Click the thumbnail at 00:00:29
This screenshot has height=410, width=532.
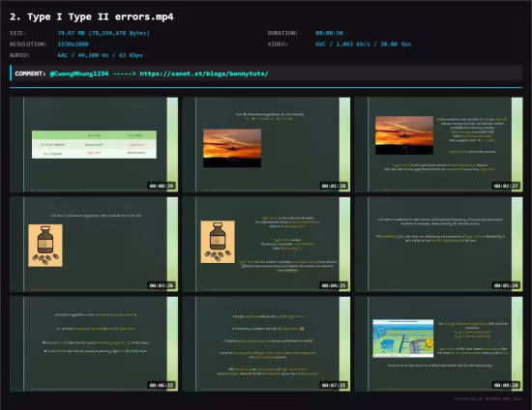(94, 144)
